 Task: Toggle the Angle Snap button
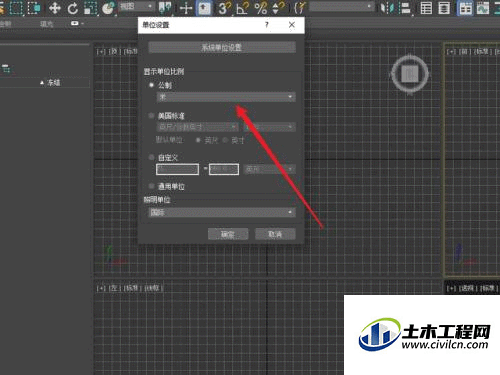click(242, 8)
